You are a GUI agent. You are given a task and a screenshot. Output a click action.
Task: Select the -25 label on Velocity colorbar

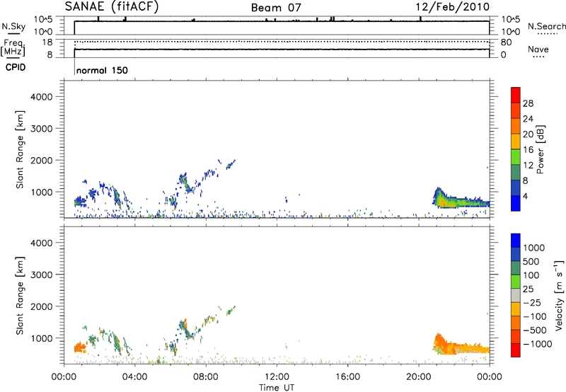tap(532, 302)
